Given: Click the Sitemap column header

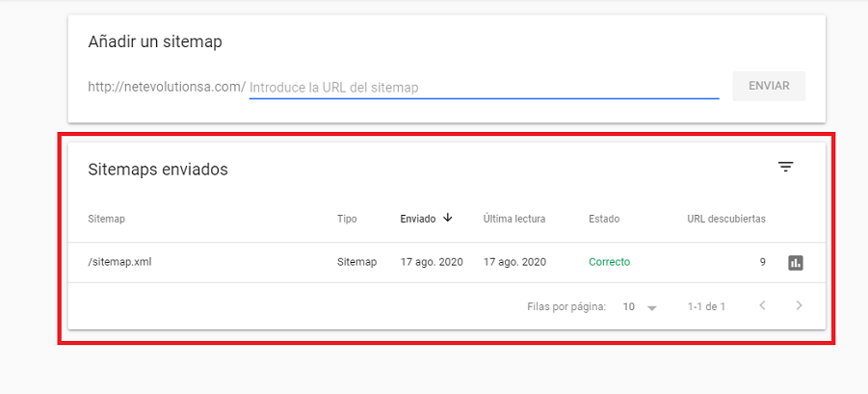Looking at the screenshot, I should (x=106, y=219).
